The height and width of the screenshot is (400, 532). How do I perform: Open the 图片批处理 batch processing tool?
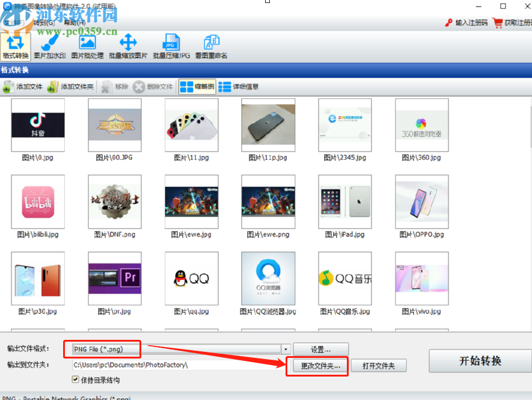point(87,46)
